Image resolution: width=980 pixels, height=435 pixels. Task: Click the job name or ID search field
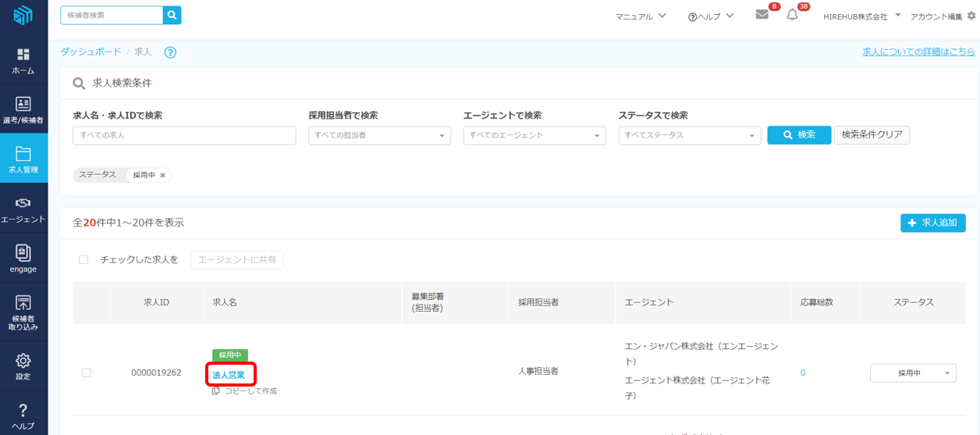(x=184, y=135)
